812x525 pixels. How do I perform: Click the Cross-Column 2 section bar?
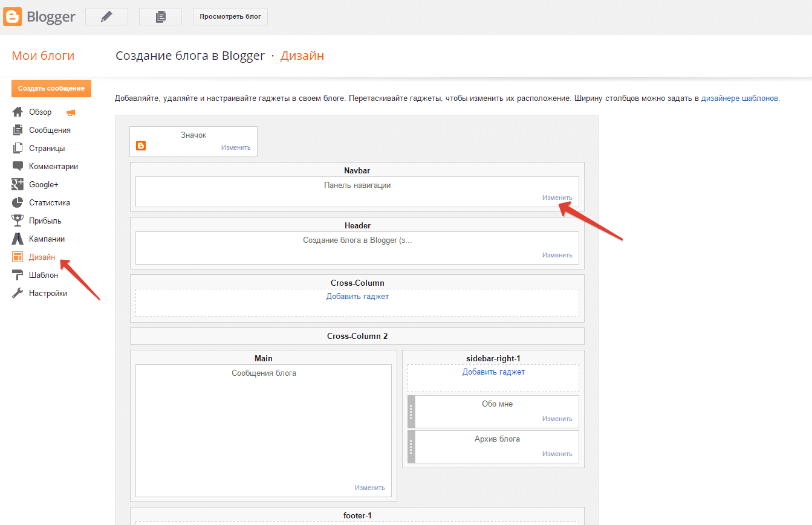pos(357,336)
